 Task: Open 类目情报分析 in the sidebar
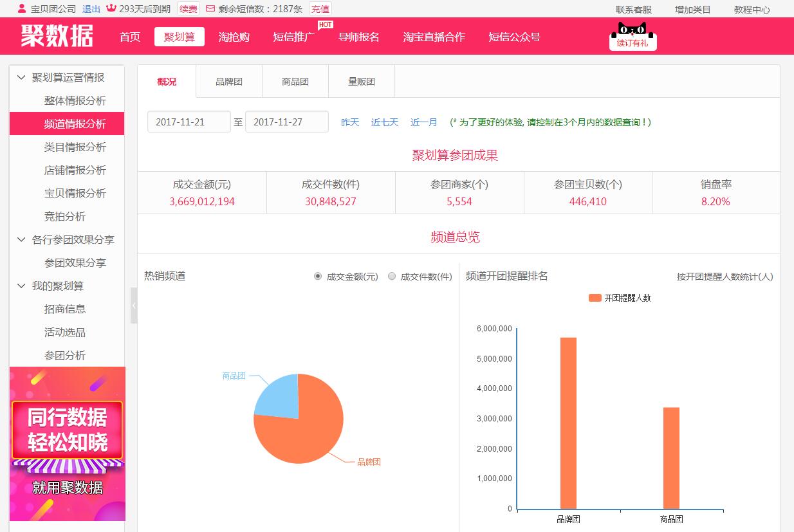[x=75, y=147]
